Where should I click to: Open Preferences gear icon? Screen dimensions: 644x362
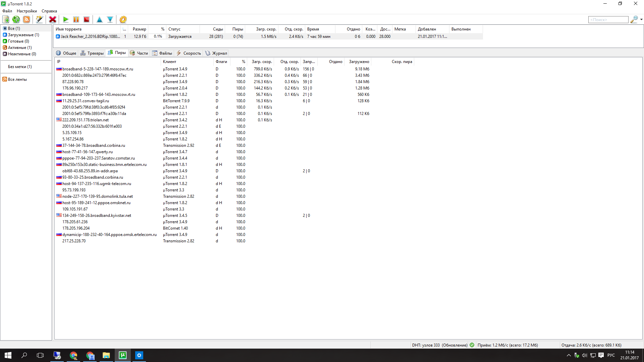pos(123,19)
